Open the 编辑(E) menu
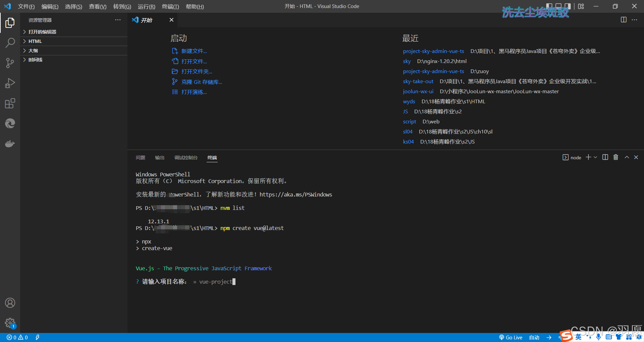The width and height of the screenshot is (644, 342). click(x=50, y=6)
